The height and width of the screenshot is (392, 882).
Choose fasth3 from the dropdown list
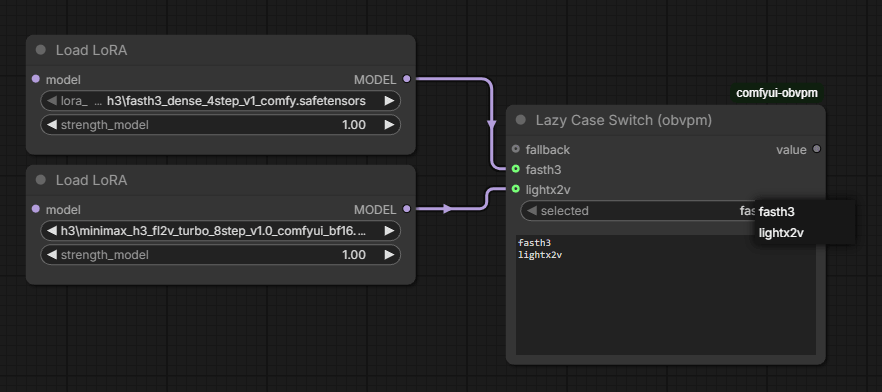click(805, 212)
